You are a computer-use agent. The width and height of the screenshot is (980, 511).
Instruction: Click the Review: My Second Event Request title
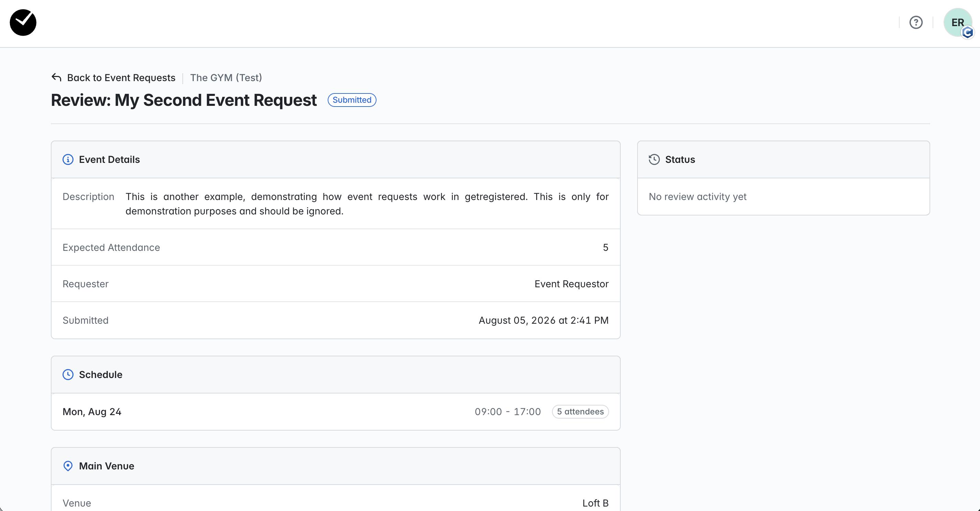184,100
